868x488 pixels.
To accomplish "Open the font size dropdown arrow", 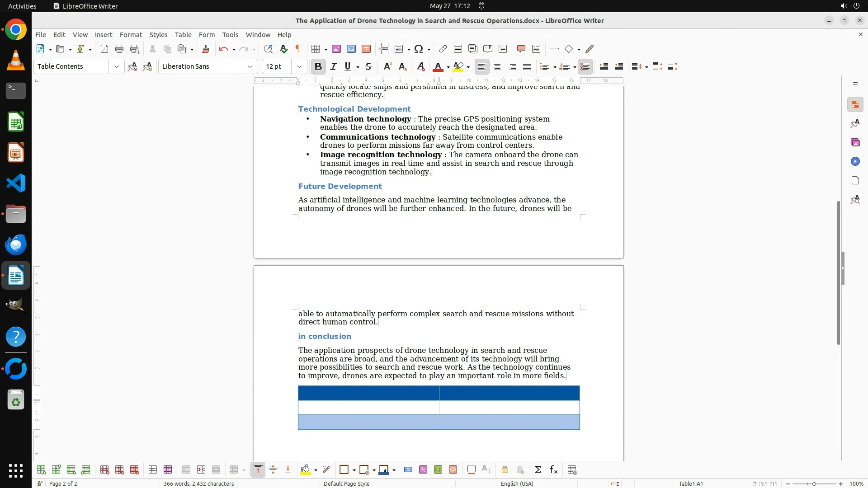I will (299, 66).
